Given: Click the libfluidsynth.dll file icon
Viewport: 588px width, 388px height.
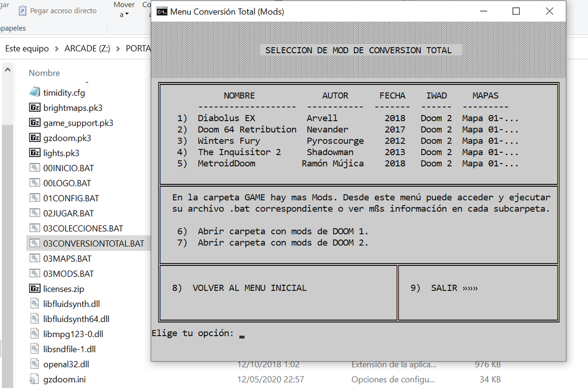Looking at the screenshot, I should [x=34, y=304].
